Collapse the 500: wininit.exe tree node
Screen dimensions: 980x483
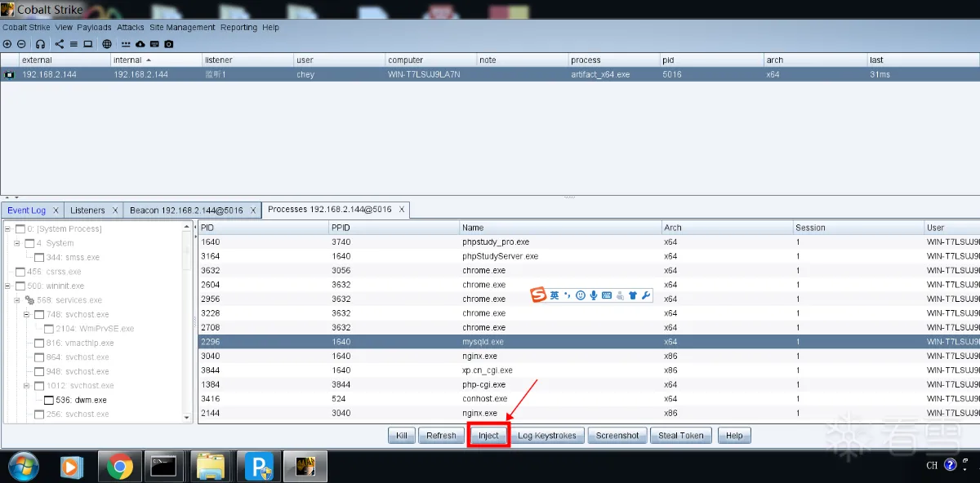point(8,286)
